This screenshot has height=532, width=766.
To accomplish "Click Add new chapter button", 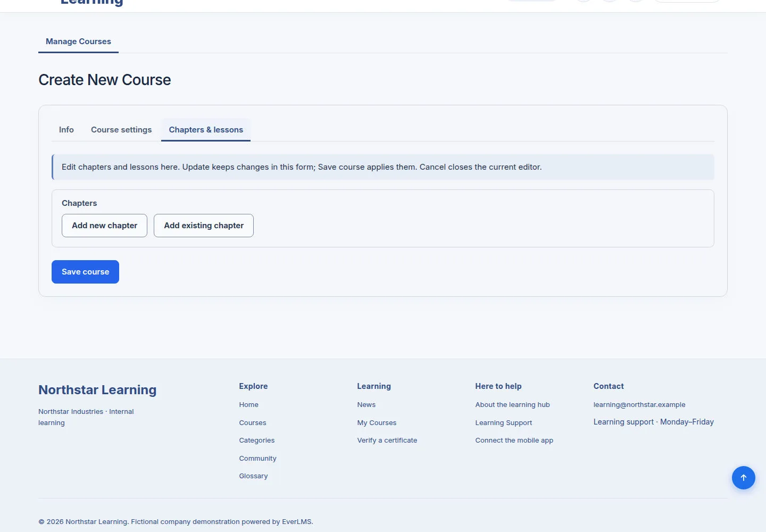I will pos(104,226).
